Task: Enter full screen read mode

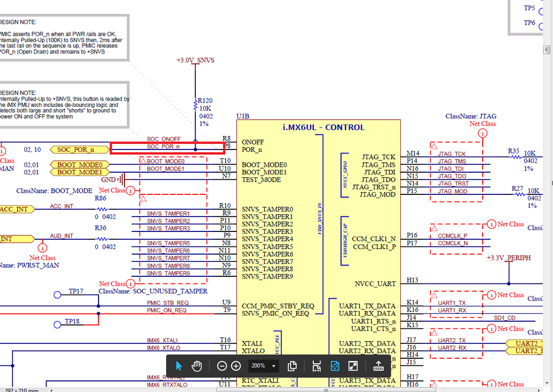Action: pos(353,366)
